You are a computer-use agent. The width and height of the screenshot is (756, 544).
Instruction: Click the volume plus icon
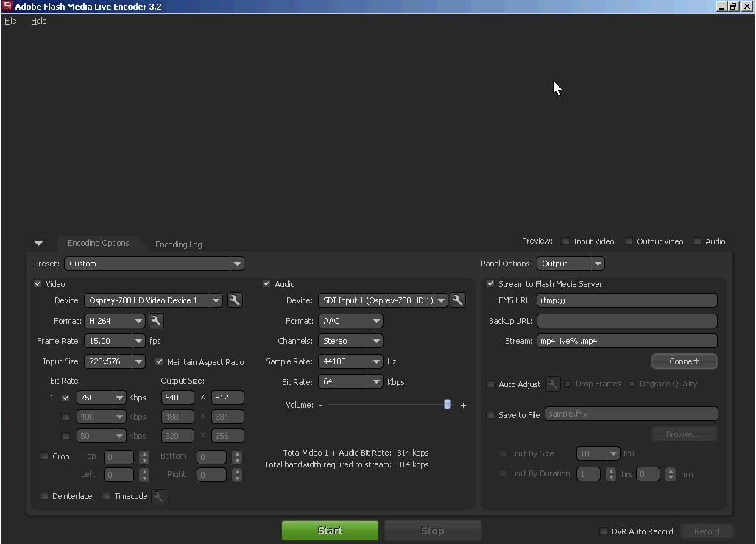(463, 405)
